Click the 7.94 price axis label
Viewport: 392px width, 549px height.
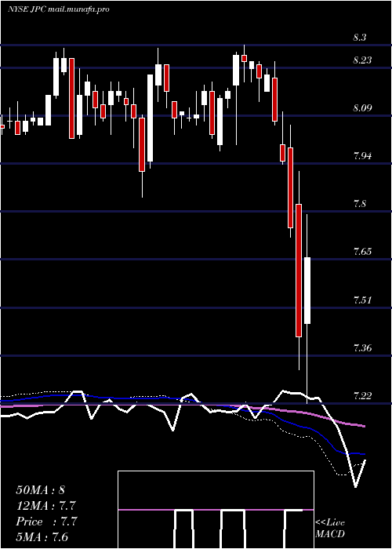pyautogui.click(x=362, y=156)
